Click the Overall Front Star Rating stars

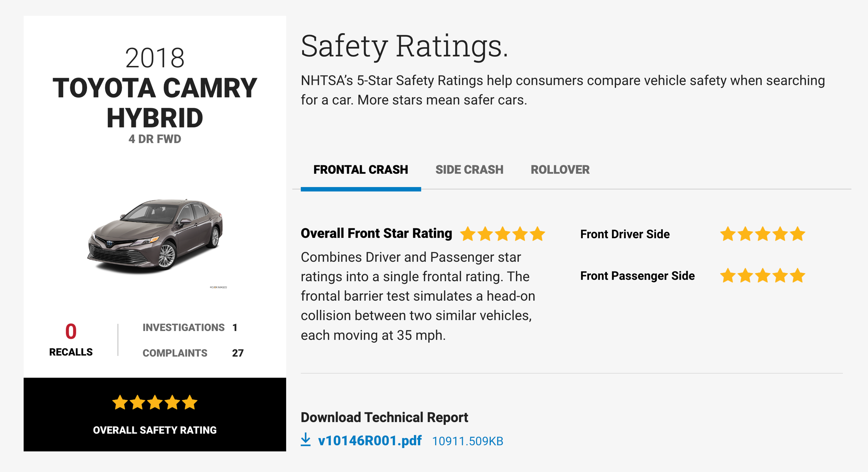point(502,234)
